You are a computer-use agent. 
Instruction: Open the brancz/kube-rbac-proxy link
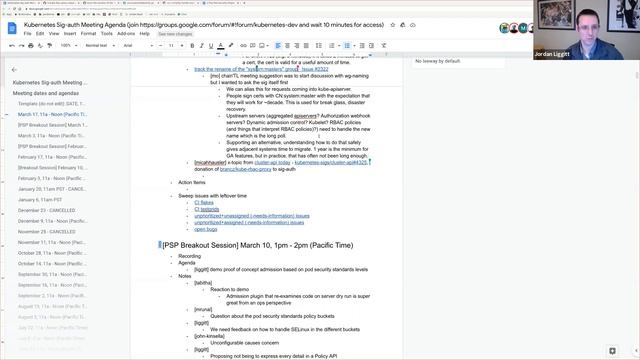click(x=245, y=169)
